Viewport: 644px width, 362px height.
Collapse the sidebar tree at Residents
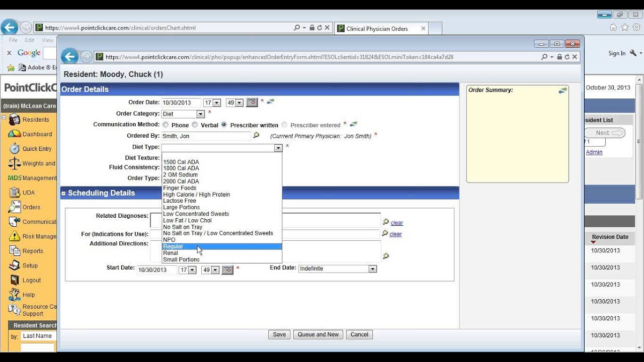point(4,118)
